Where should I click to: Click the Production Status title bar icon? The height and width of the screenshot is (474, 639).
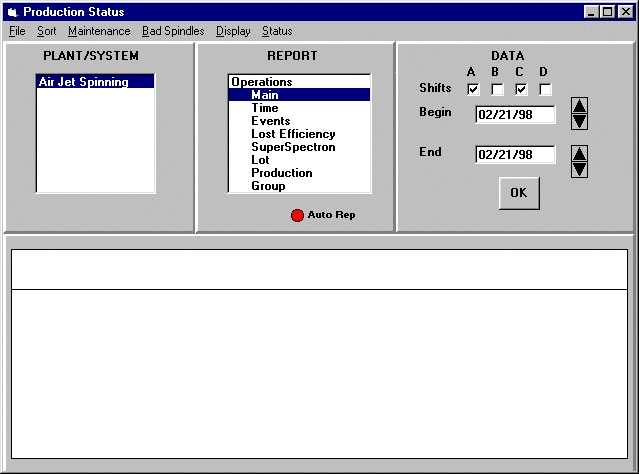(x=13, y=12)
